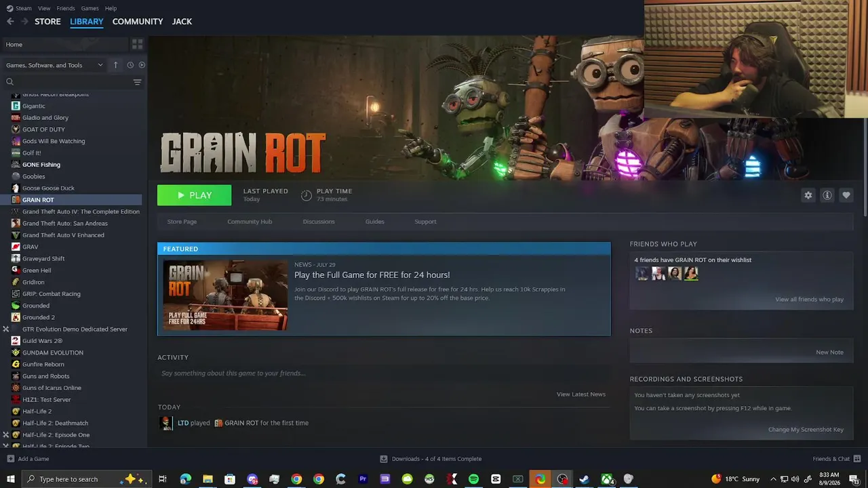Viewport: 868px width, 488px height.
Task: Open the Help menu
Action: (x=111, y=8)
